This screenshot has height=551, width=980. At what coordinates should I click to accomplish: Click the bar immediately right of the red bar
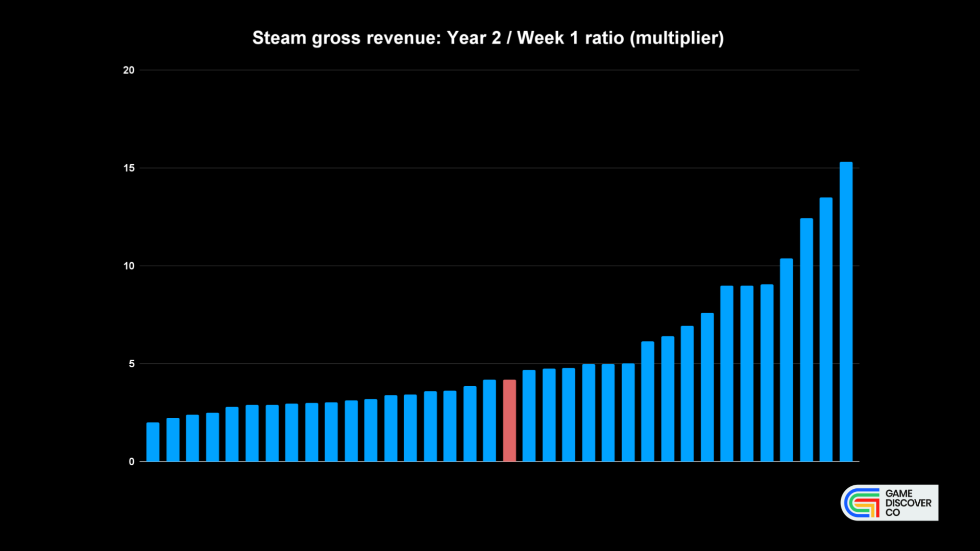pos(530,418)
